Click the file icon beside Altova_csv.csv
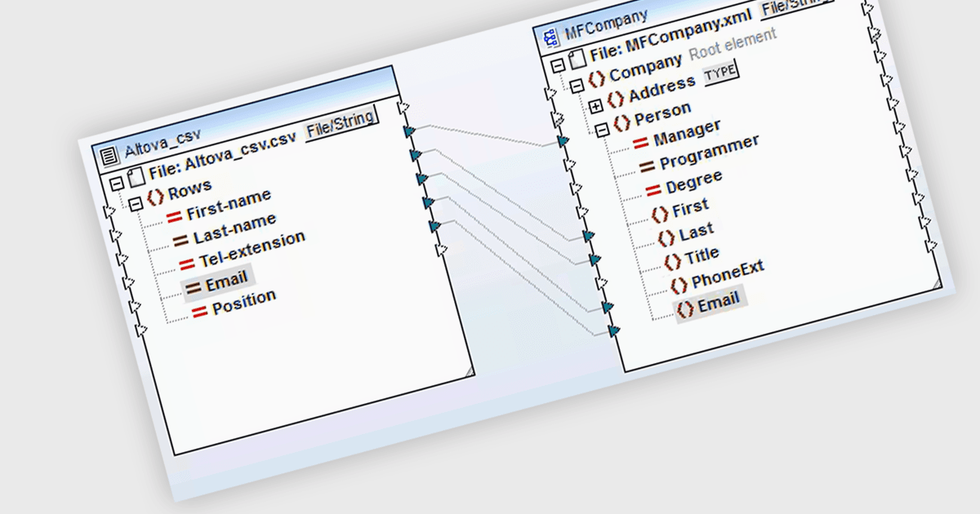980x514 pixels. coord(135,178)
